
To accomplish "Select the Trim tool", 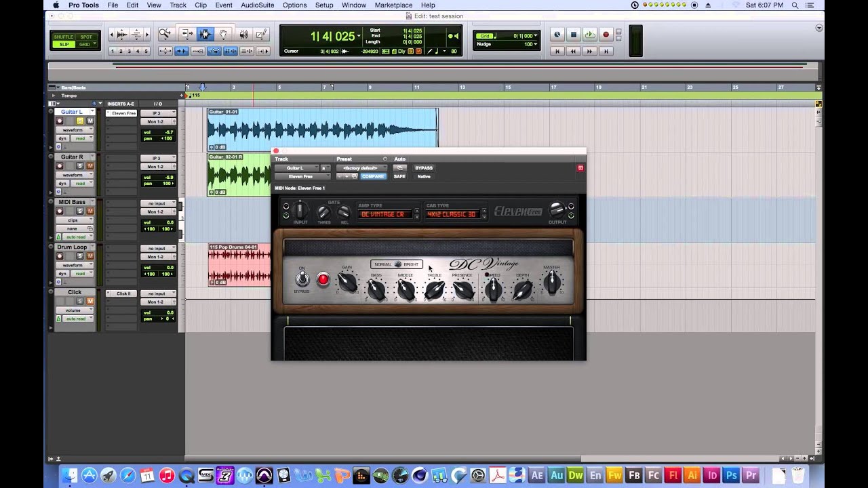I will click(186, 34).
